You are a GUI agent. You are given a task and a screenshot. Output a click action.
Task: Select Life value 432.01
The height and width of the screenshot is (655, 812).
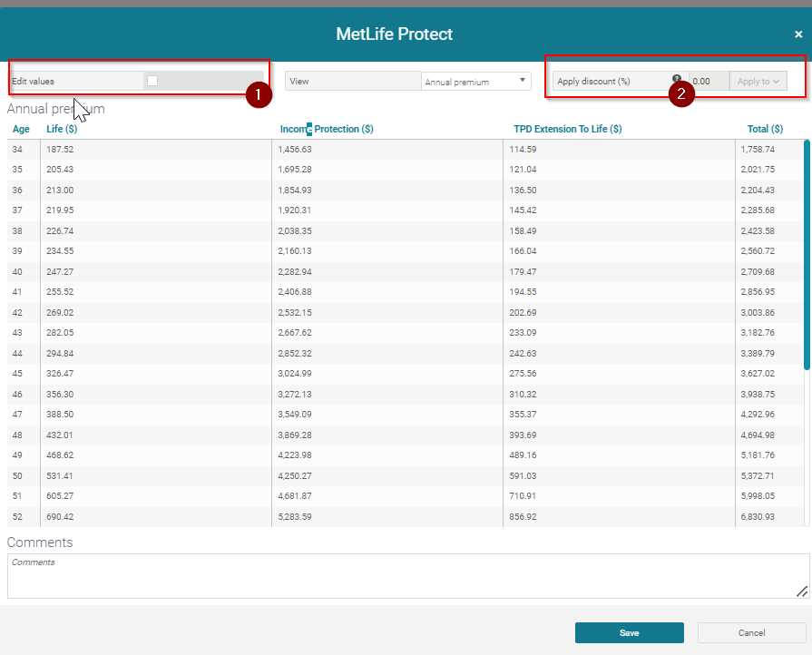tap(60, 435)
